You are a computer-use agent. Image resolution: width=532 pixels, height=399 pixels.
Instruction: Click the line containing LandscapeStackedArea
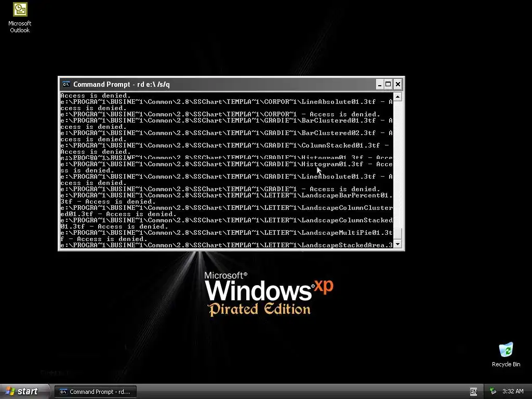(227, 245)
